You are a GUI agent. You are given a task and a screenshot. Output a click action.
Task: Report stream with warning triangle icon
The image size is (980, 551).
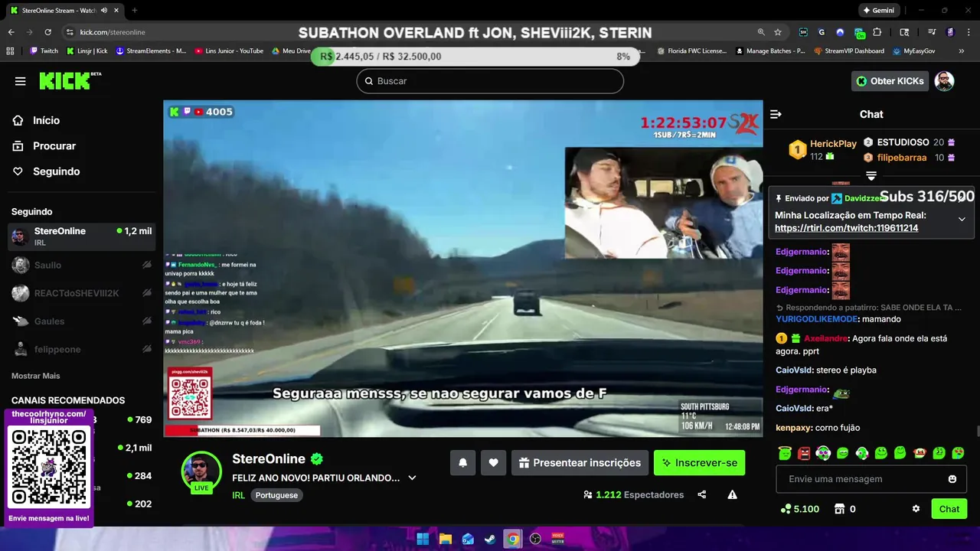(x=732, y=494)
